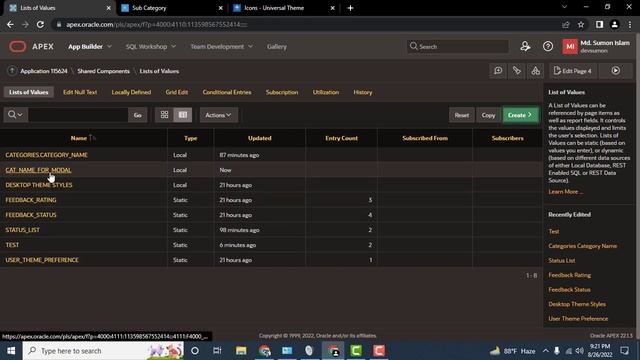This screenshot has height=360, width=640.
Task: Share page icon in address bar
Action: tap(566, 24)
